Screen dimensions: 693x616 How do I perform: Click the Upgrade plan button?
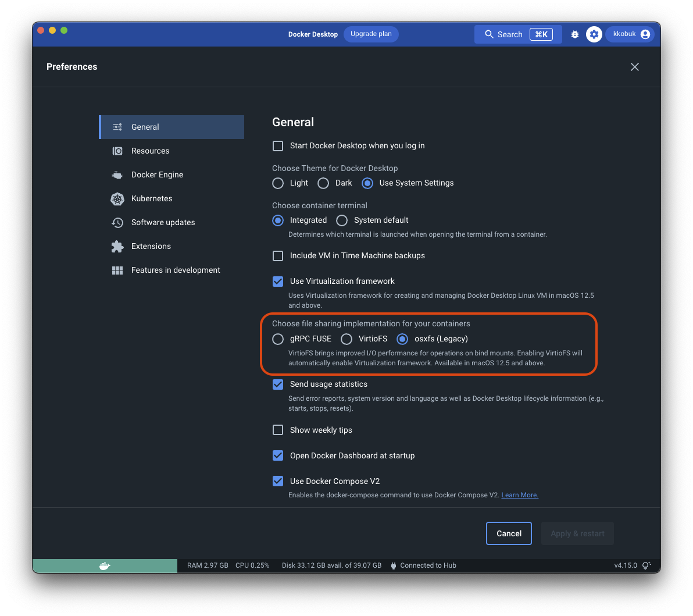(x=371, y=34)
